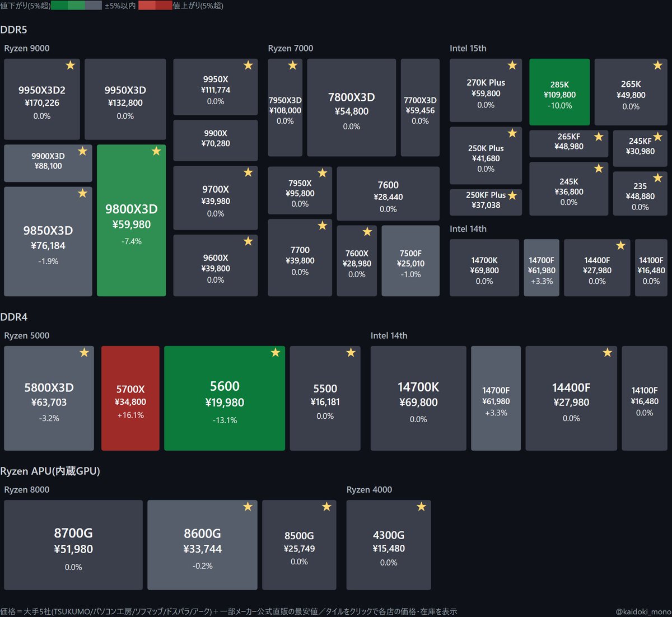
Task: Click the star on the 9600X tile
Action: click(248, 241)
